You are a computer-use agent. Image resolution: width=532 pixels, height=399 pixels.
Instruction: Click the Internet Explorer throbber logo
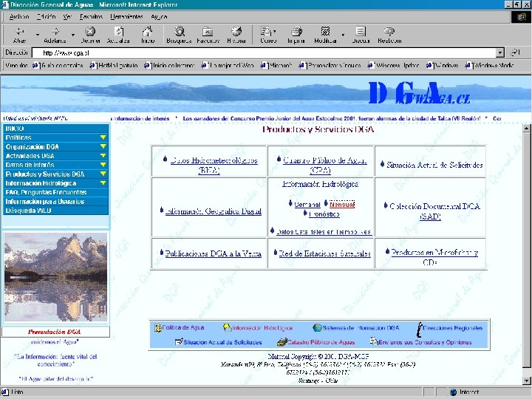click(x=521, y=17)
